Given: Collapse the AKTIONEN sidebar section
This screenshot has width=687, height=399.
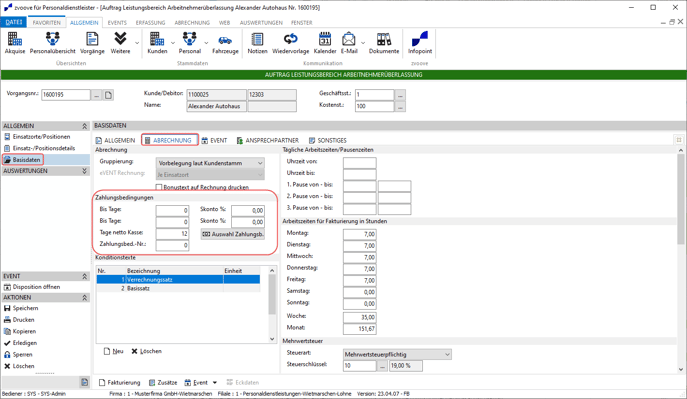Looking at the screenshot, I should [x=85, y=298].
